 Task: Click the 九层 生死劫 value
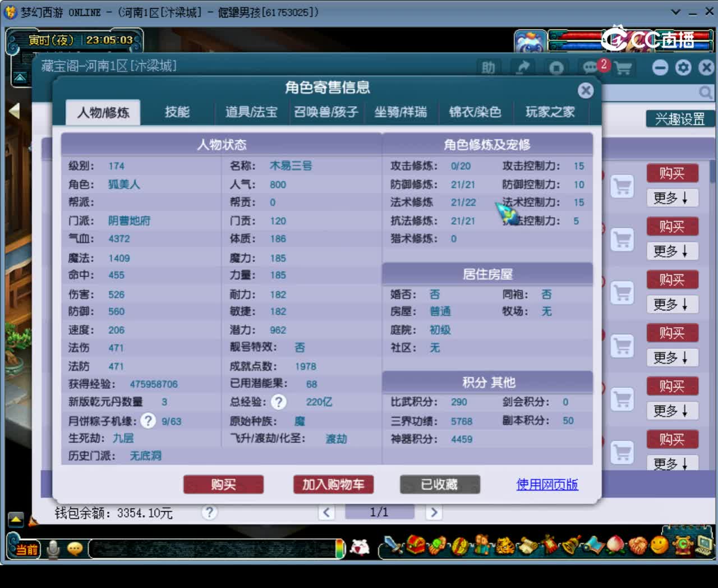[x=123, y=438]
